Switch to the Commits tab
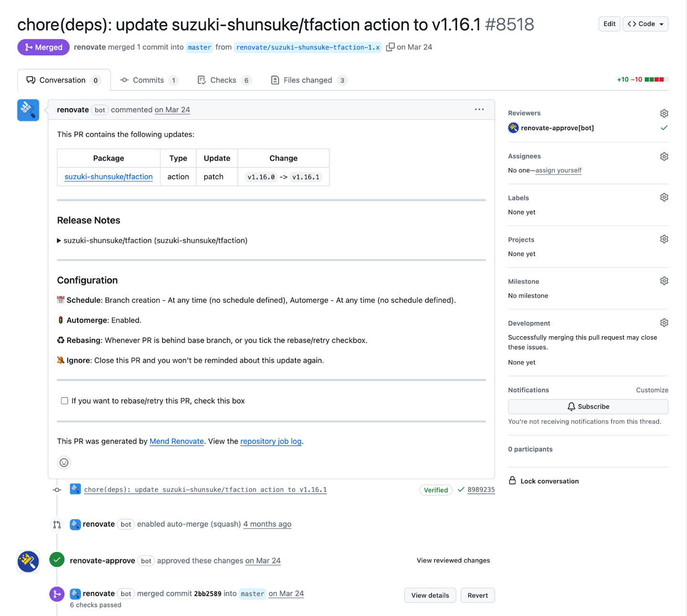Screen dimensions: 687x616 148,80
